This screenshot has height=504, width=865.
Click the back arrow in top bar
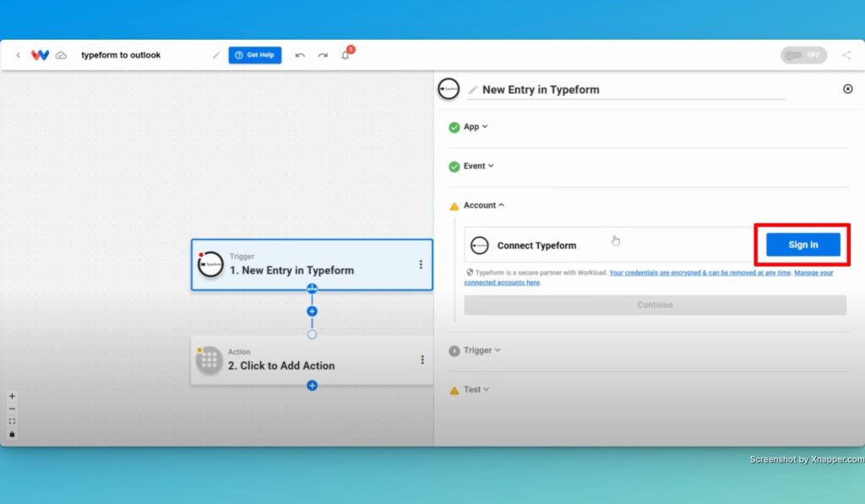click(x=19, y=55)
